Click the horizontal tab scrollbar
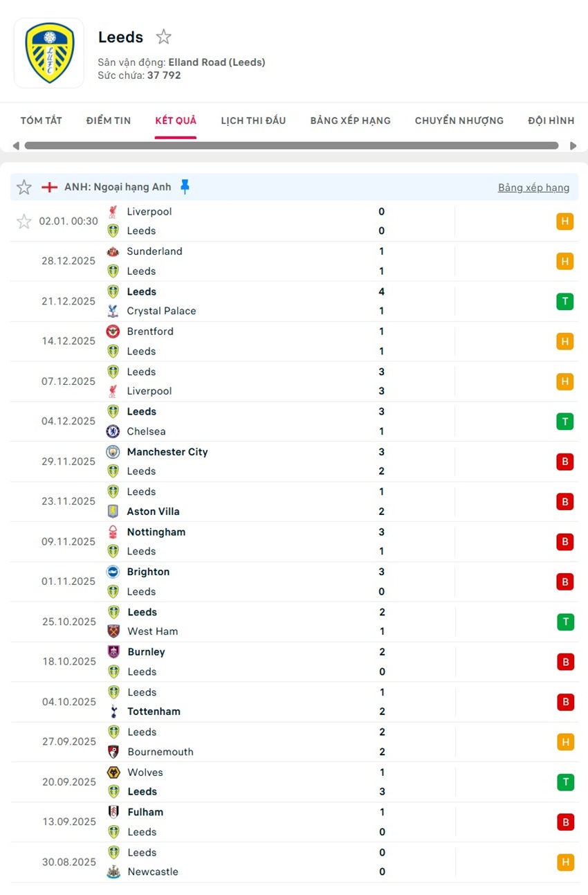 click(291, 146)
